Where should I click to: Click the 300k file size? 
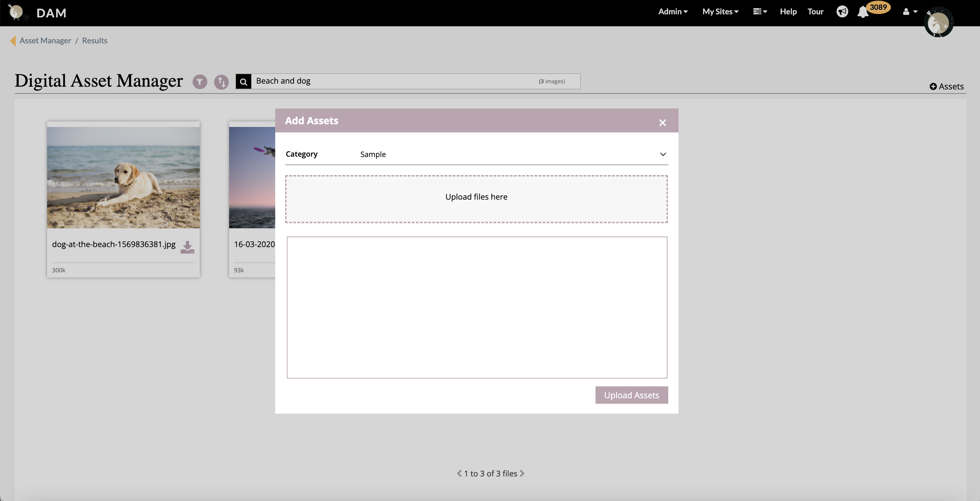[59, 270]
